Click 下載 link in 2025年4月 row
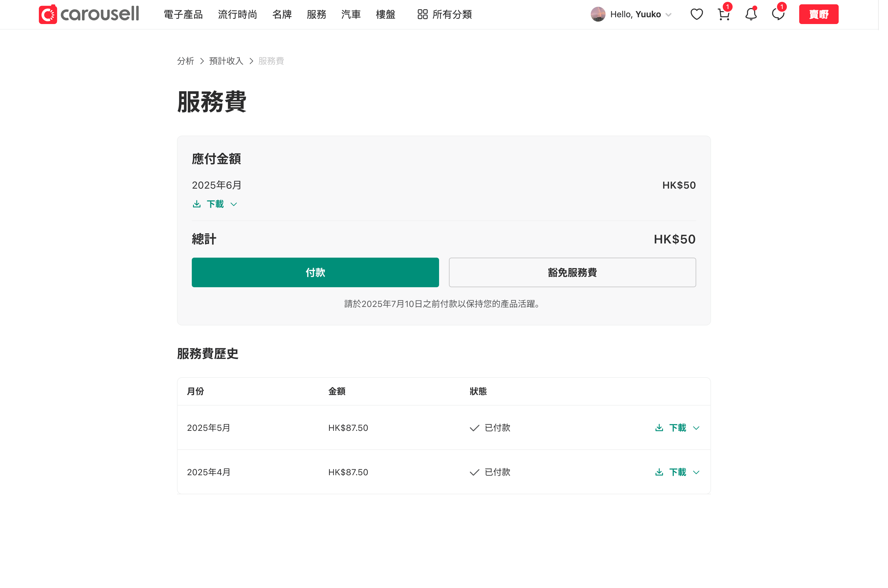The image size is (888, 588). click(x=677, y=472)
